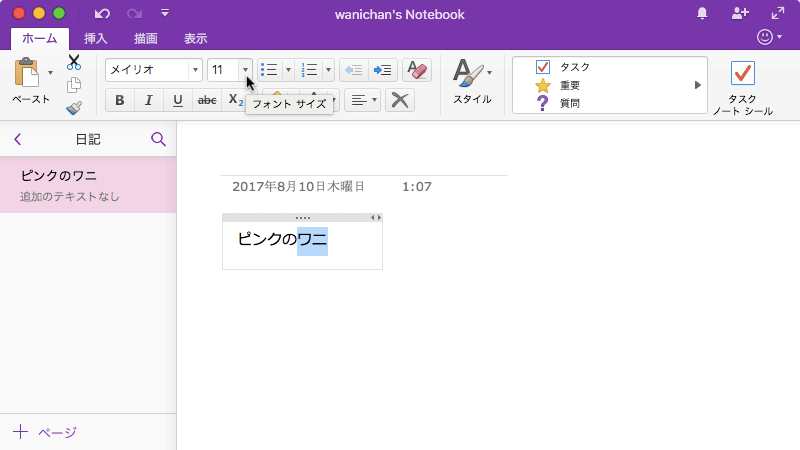Screen dimensions: 800x450
Task: Open notifications bell
Action: [702, 13]
